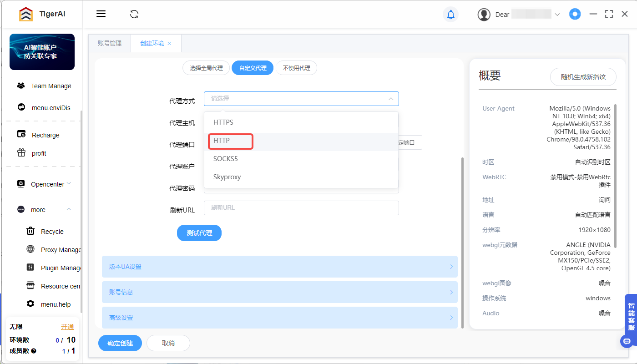Click the 禁用模式-禁用WebRtc插件 value
The image size is (637, 364).
point(581,181)
